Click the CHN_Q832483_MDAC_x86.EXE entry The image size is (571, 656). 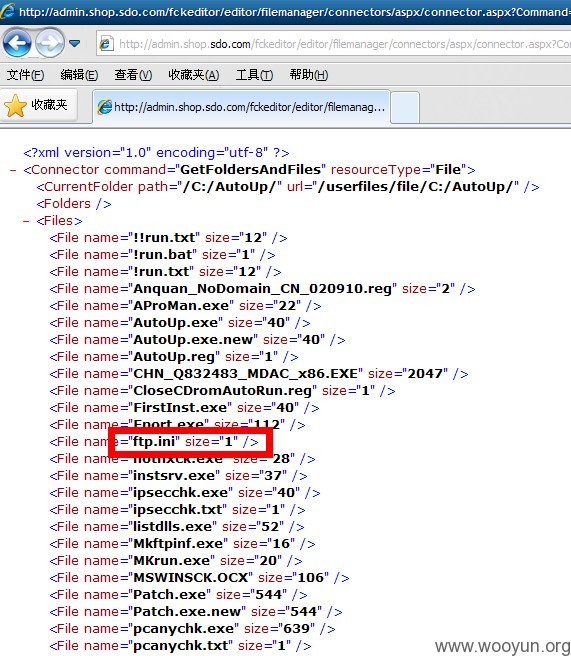tap(259, 374)
